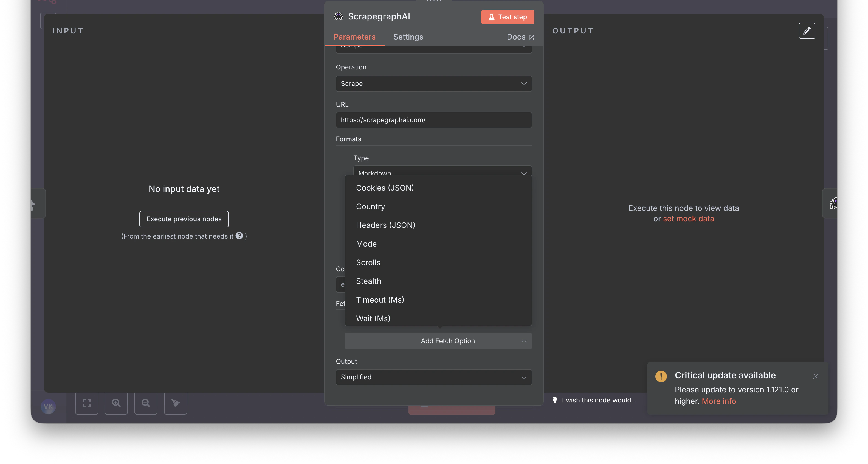Collapse the Add Fetch Option dropdown
Viewport: 868px width, 464px height.
click(438, 341)
